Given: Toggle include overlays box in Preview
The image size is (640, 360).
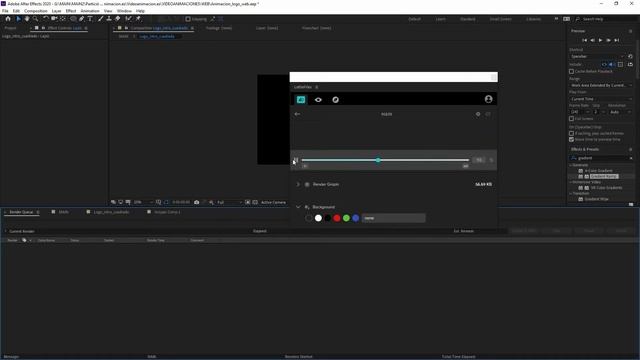Looking at the screenshot, I should [x=620, y=64].
